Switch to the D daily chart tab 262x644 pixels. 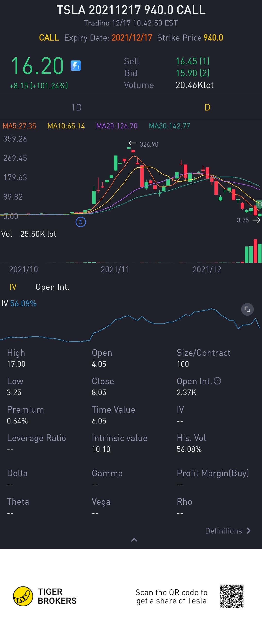207,108
